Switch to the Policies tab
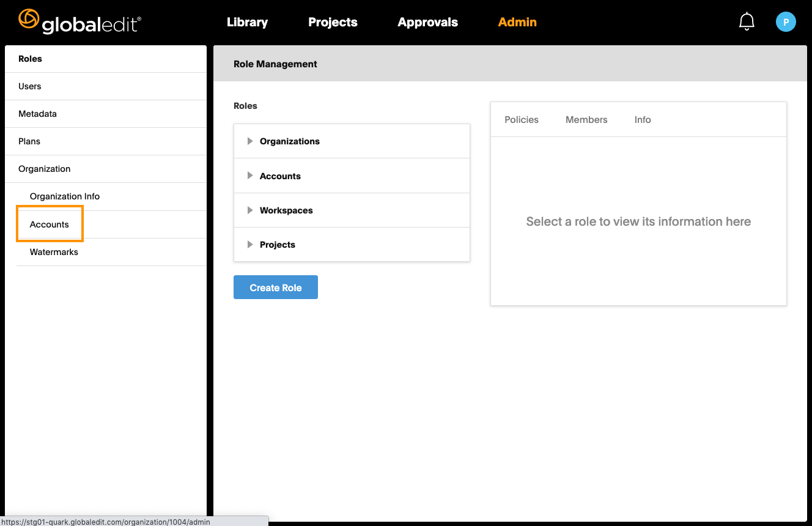The height and width of the screenshot is (526, 812). pos(522,120)
